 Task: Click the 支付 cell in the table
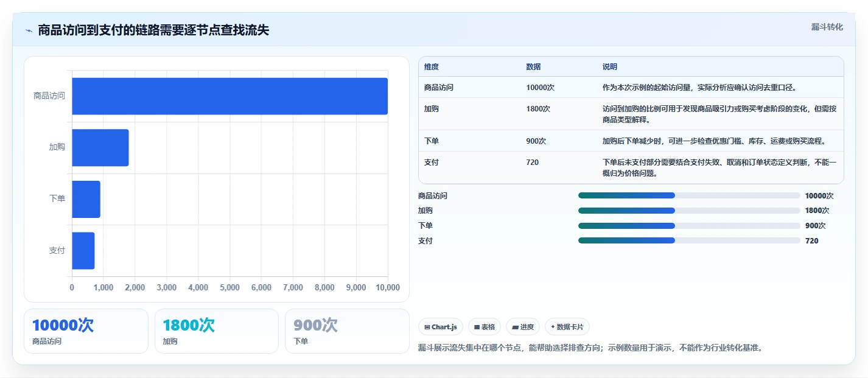[432, 163]
